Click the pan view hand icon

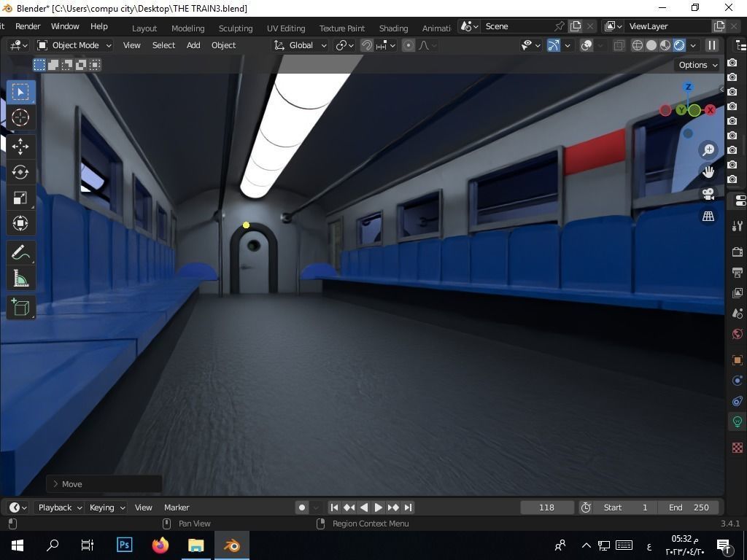coord(708,172)
